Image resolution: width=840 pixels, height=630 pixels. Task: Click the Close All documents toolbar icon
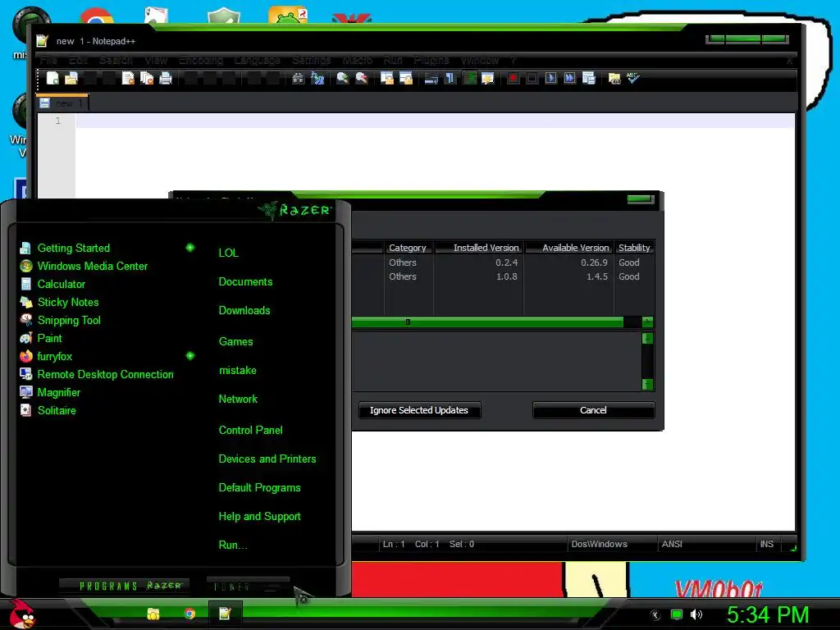tap(147, 78)
